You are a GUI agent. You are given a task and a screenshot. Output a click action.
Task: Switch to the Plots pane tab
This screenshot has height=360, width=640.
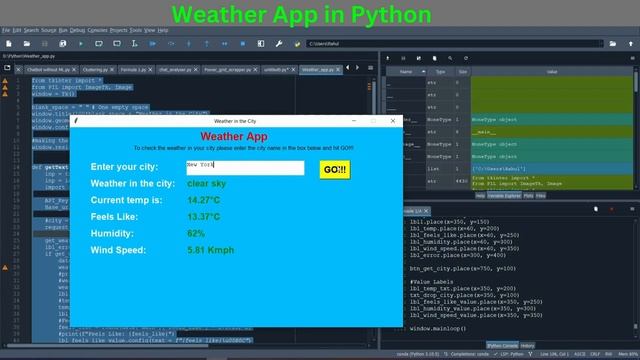point(528,196)
